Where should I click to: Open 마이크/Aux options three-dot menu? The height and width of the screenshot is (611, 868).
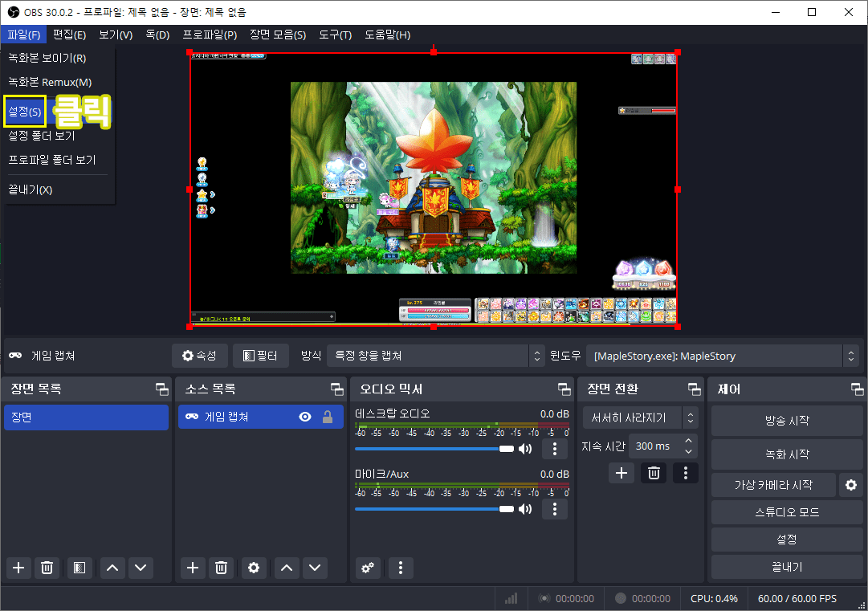555,509
